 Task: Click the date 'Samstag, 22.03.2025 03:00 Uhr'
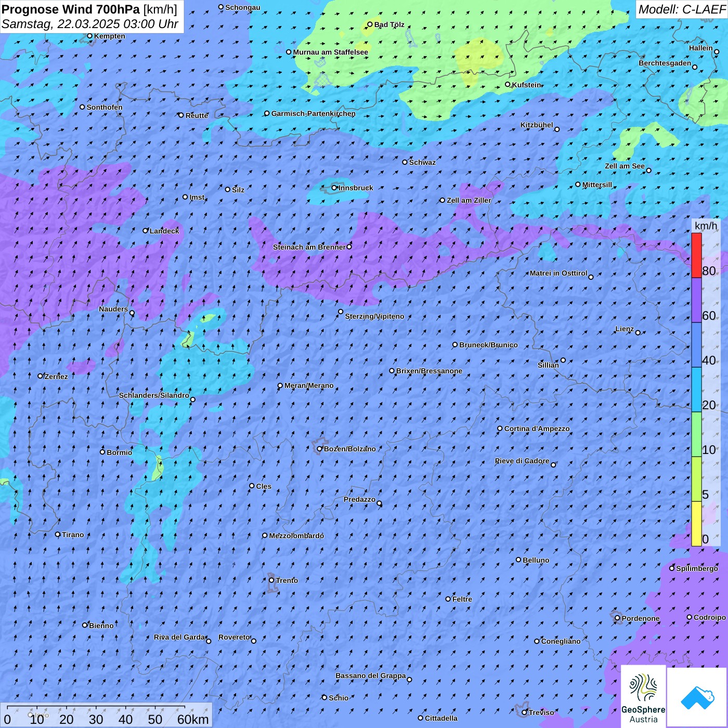click(90, 24)
